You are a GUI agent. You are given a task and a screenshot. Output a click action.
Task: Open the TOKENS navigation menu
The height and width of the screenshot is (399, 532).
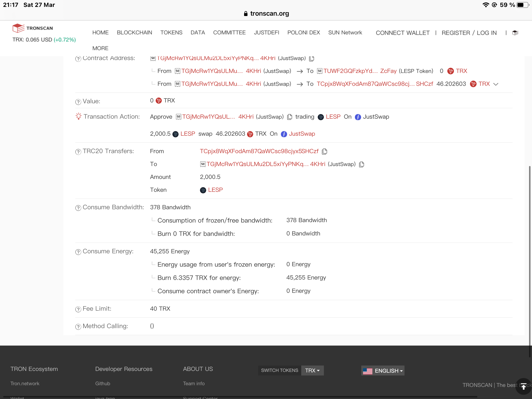pyautogui.click(x=171, y=33)
